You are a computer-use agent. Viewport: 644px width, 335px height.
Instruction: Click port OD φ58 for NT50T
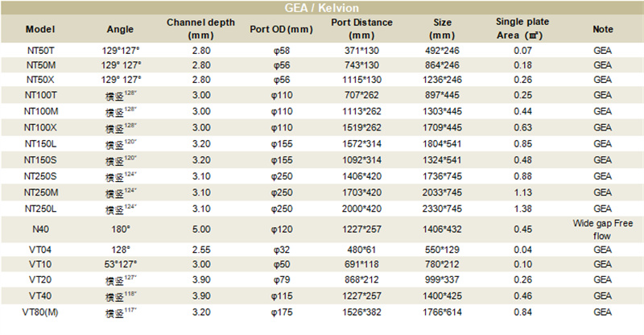click(282, 51)
